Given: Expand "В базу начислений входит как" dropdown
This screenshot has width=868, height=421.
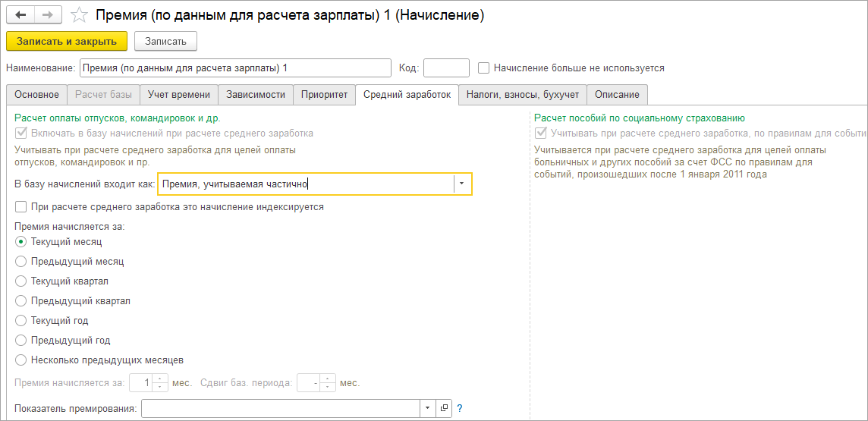Looking at the screenshot, I should 462,184.
